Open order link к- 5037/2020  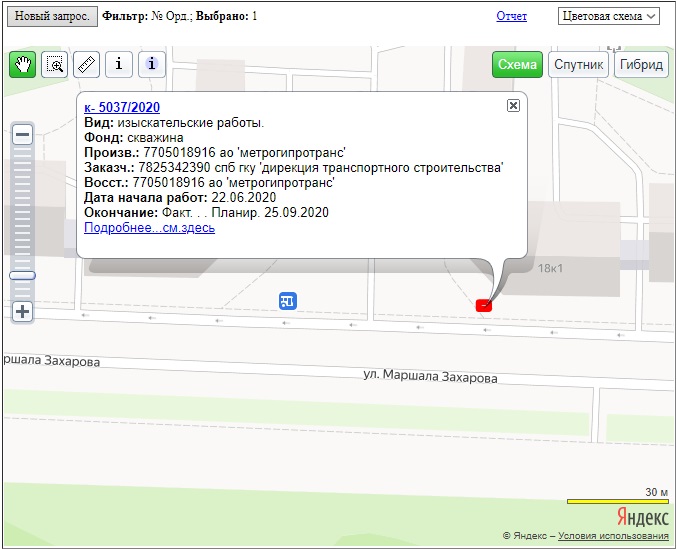122,107
